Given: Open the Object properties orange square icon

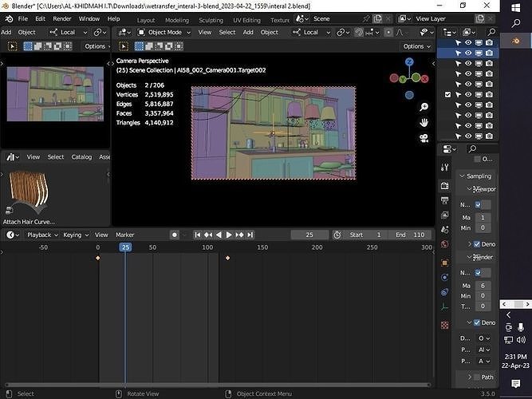Looking at the screenshot, I should point(445,262).
